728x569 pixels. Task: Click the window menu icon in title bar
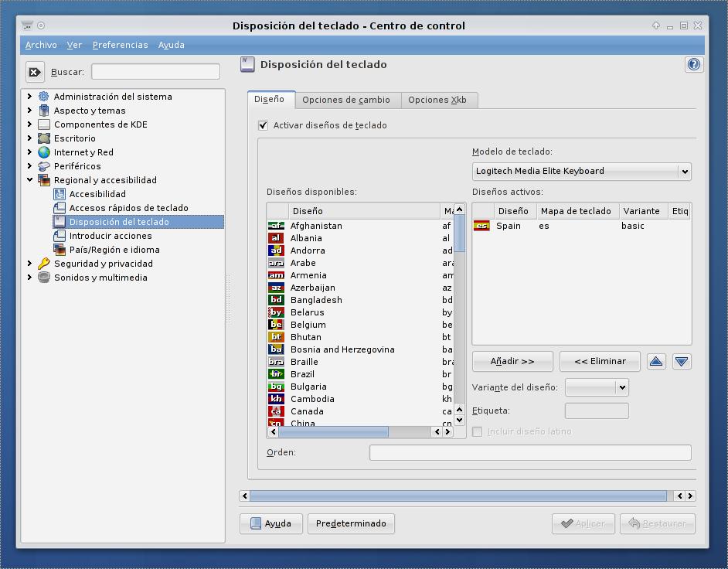(27, 25)
